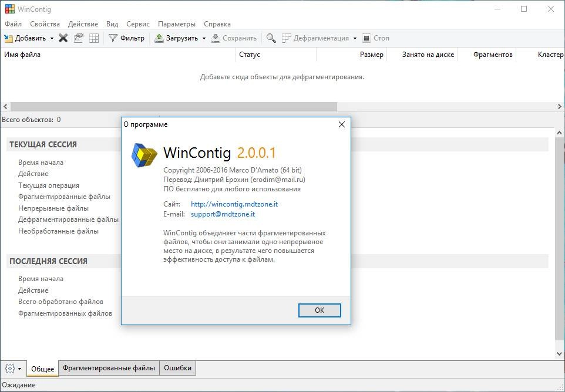Click the magnifier analyze icon
565x392 pixels.
(x=271, y=38)
